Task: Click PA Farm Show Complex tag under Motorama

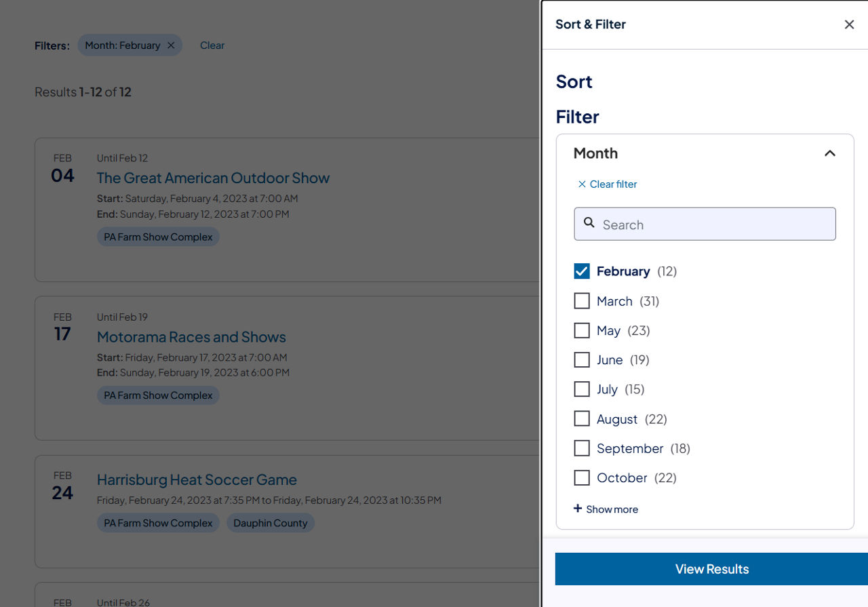Action: point(158,395)
